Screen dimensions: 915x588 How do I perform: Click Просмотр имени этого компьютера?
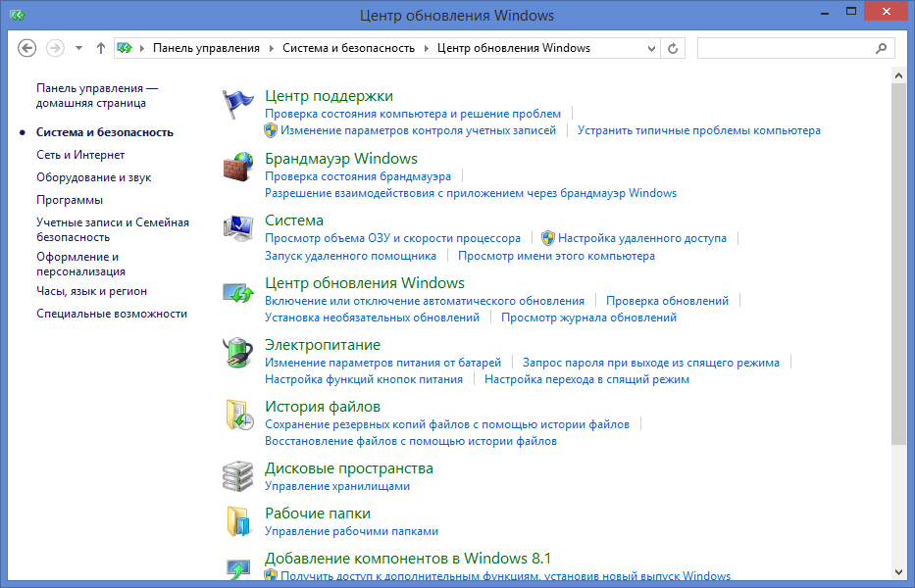tap(556, 256)
